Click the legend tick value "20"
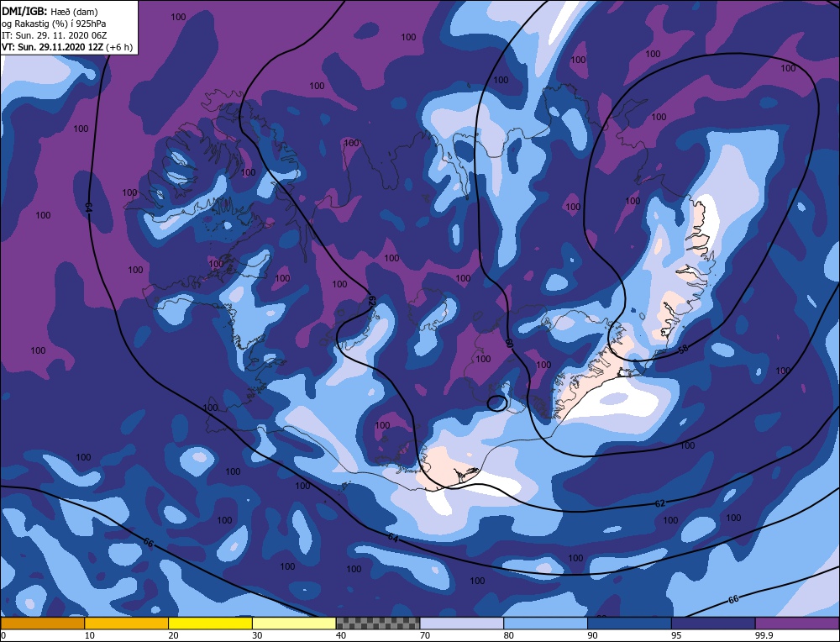This screenshot has height=642, width=840. [x=173, y=635]
